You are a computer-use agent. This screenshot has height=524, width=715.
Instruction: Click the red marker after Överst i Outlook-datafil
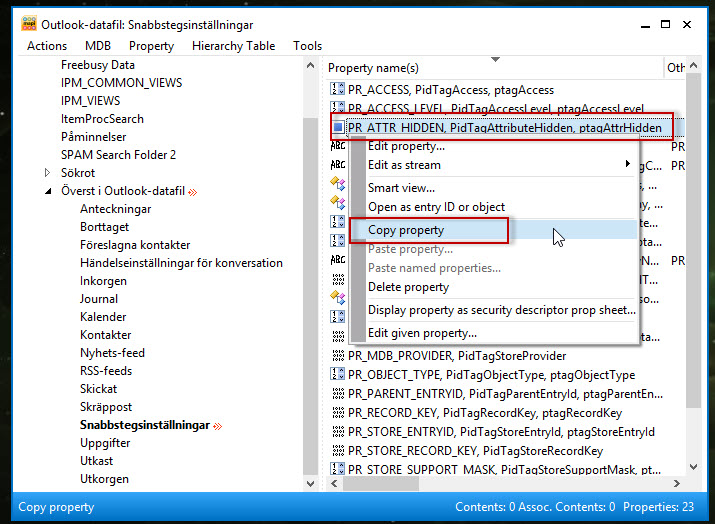click(x=193, y=192)
